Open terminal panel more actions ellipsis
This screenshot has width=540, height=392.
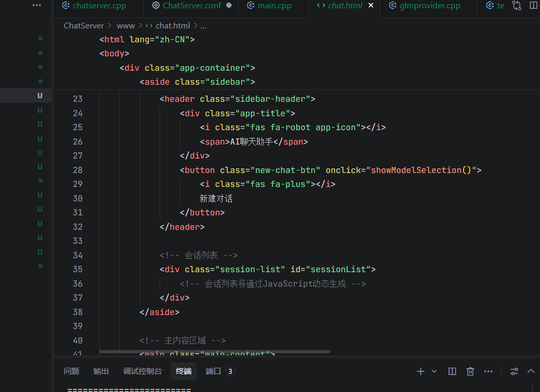[488, 371]
